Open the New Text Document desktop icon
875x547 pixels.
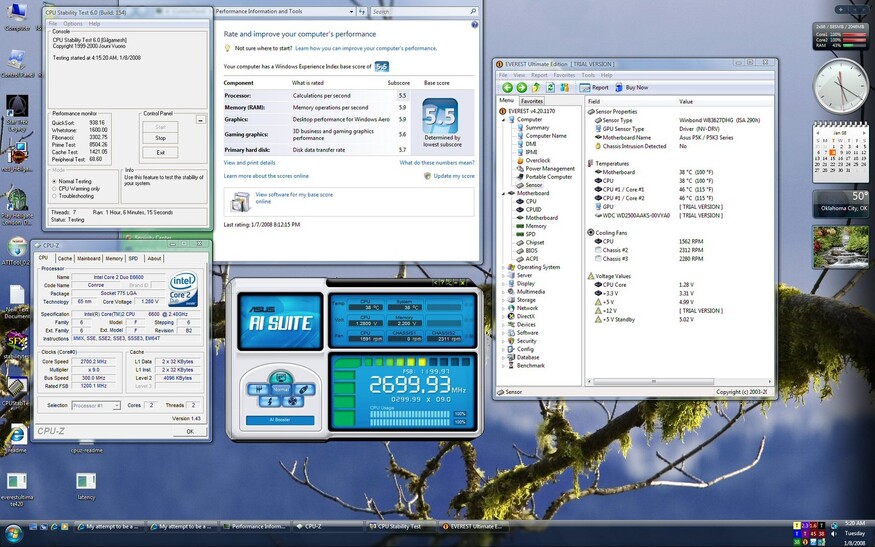(x=17, y=301)
